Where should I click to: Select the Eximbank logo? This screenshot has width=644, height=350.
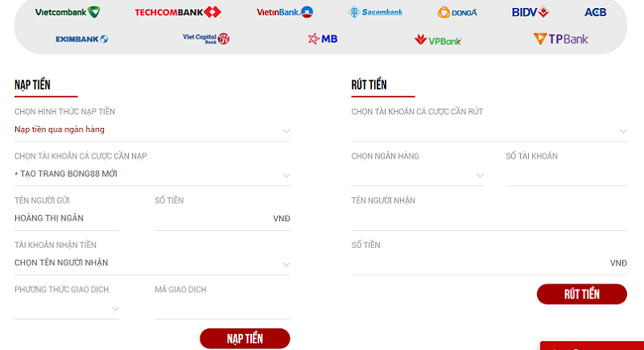click(82, 39)
